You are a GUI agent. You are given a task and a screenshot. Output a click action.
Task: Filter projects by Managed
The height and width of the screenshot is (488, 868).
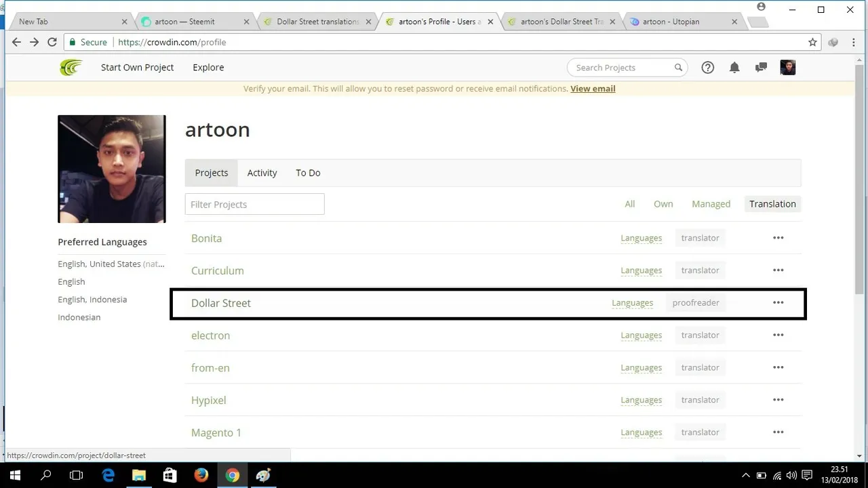tap(711, 204)
